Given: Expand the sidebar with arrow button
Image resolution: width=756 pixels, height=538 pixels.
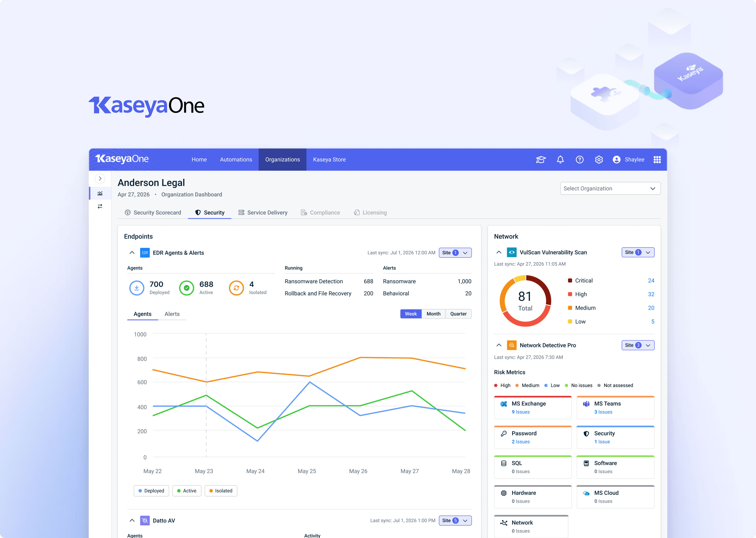Looking at the screenshot, I should point(100,179).
